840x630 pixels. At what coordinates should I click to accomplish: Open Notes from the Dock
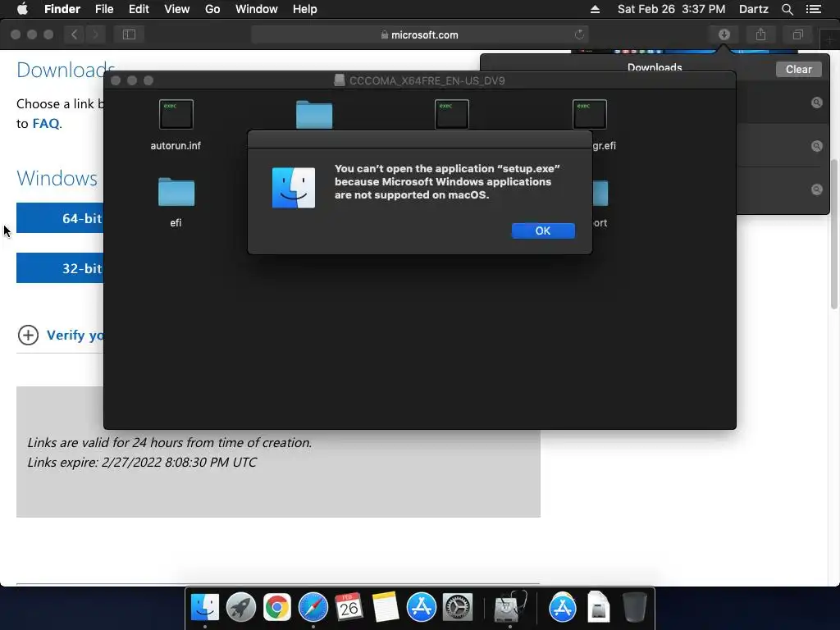[x=386, y=608]
